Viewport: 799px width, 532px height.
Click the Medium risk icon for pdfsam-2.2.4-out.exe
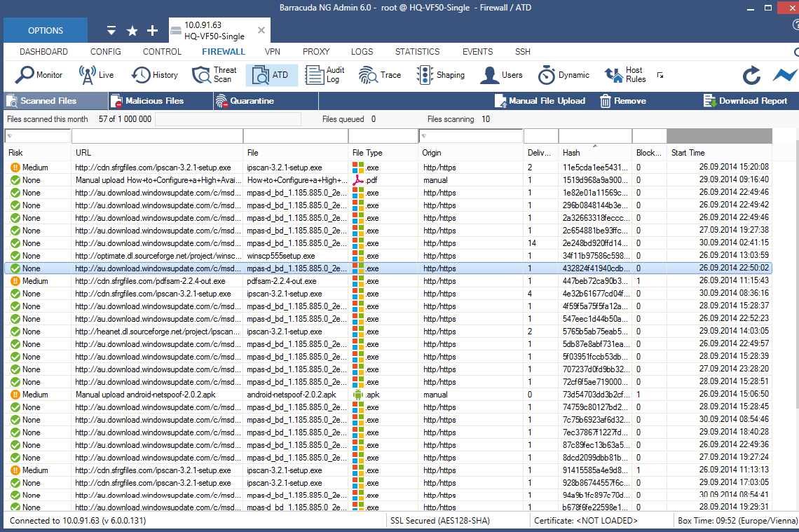(x=15, y=281)
